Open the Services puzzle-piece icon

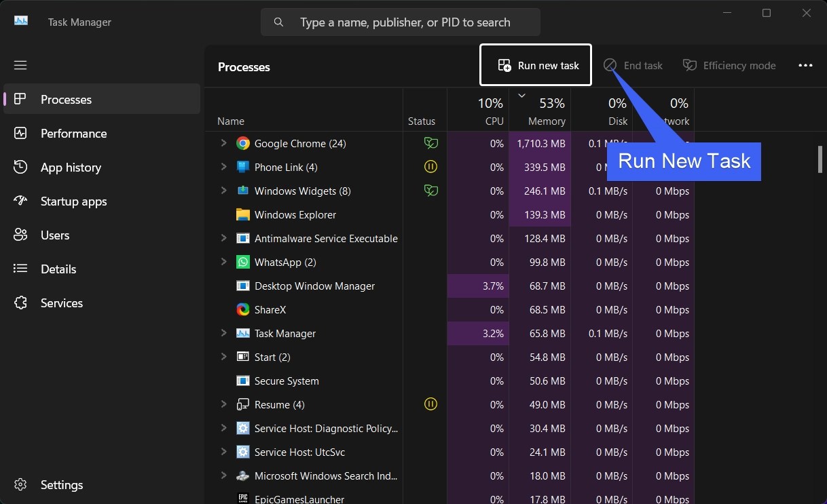pos(20,303)
